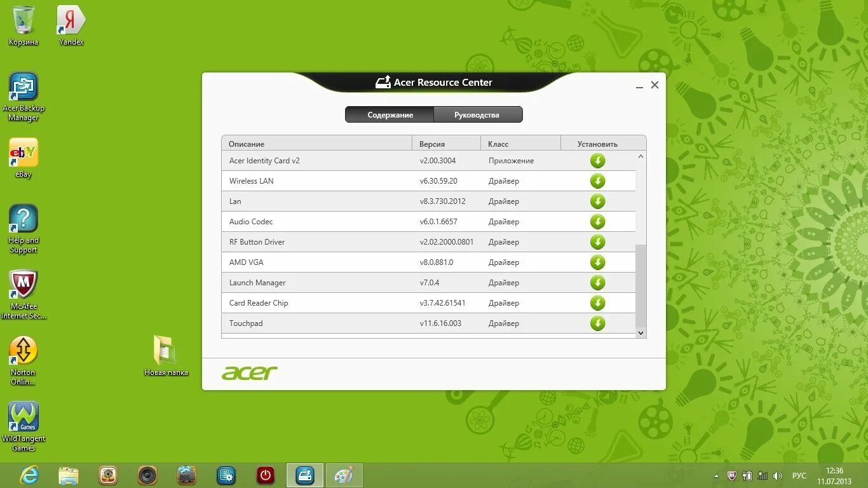Screen dimensions: 868x488
Task: Click install arrow for Wireless LAN driver
Action: coord(597,181)
